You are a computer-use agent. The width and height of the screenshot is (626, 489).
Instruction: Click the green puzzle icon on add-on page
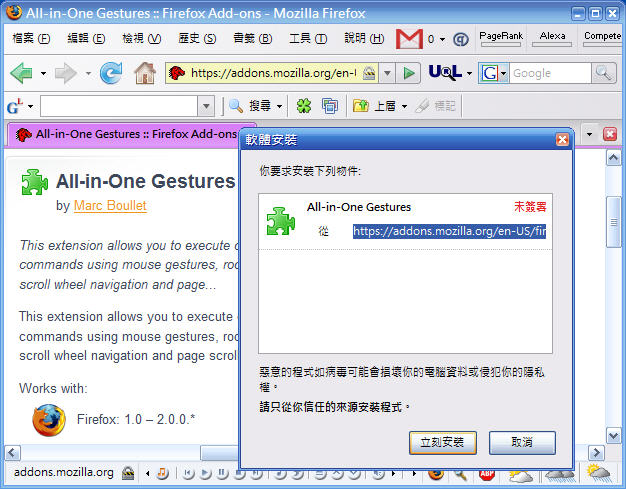coord(35,182)
